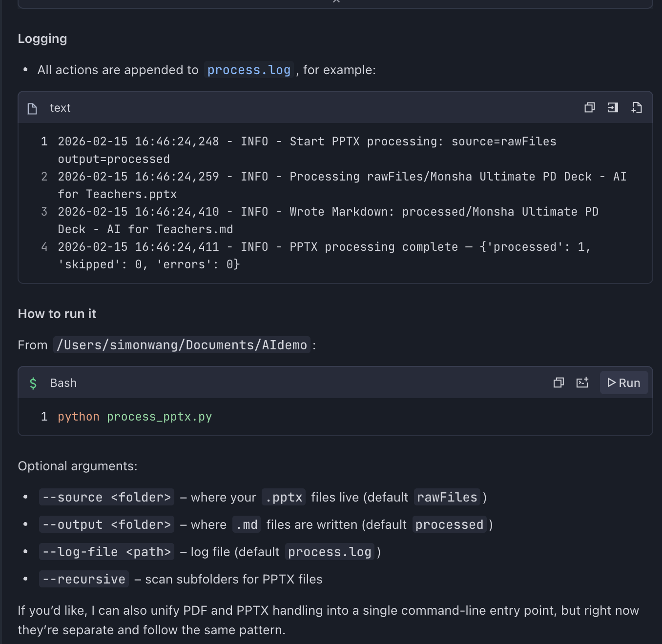
Task: Click the file icon beside text label
Action: [x=32, y=108]
